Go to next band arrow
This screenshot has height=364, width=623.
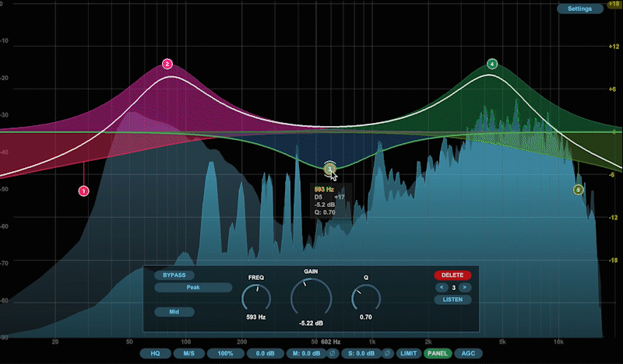pos(465,288)
